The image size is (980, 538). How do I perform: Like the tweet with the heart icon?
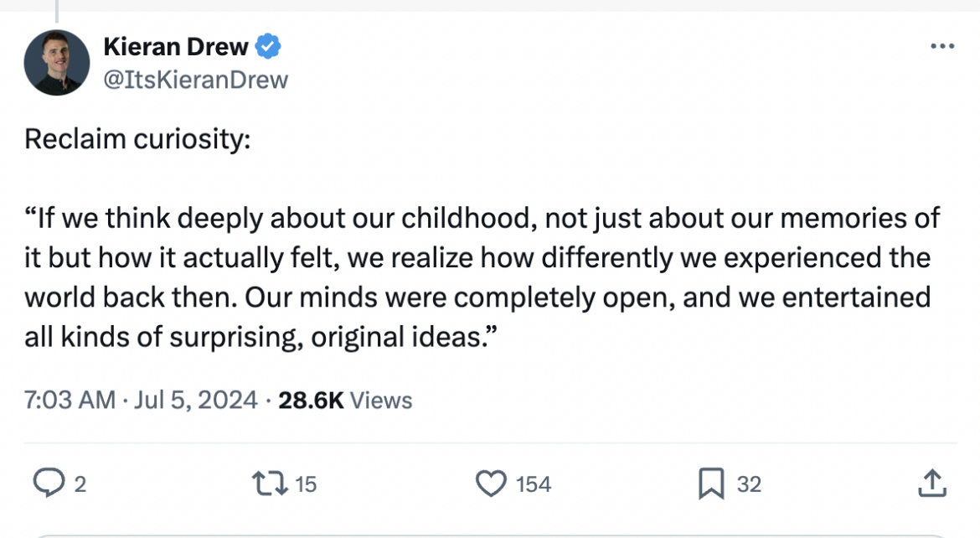coord(491,483)
